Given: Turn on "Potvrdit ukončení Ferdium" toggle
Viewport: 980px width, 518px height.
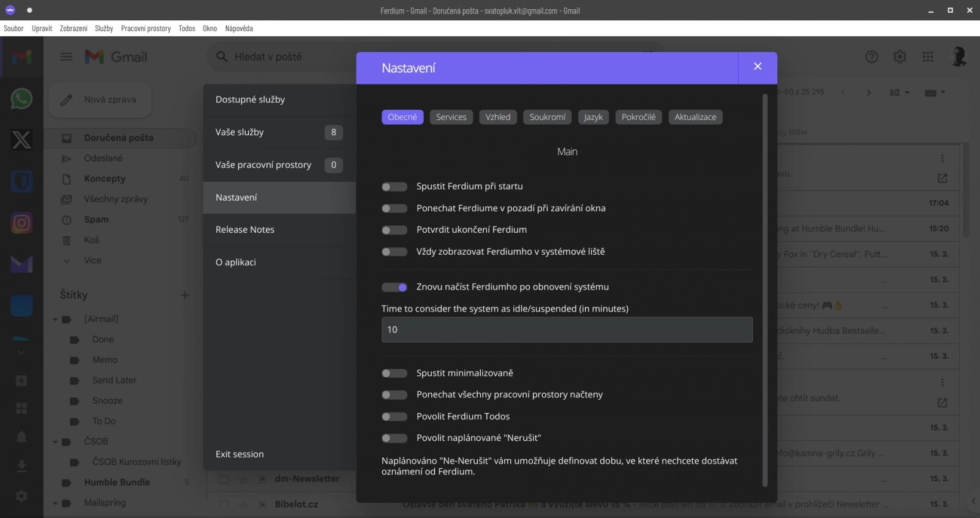Looking at the screenshot, I should point(394,230).
